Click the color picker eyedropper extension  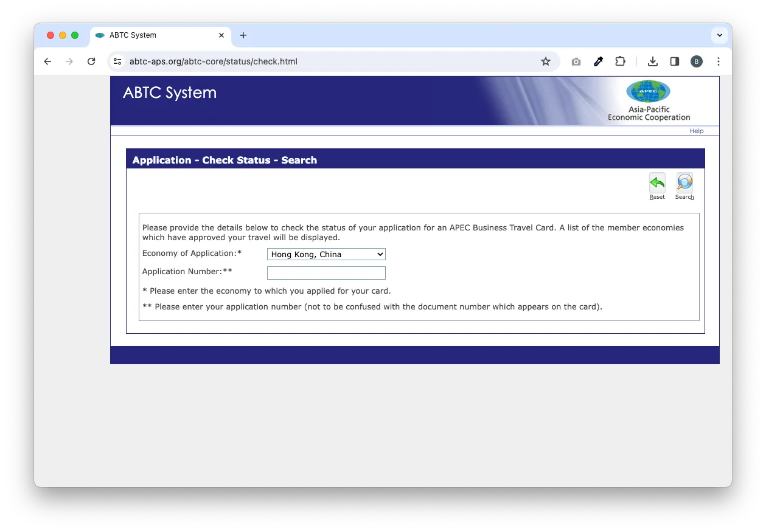coord(598,61)
